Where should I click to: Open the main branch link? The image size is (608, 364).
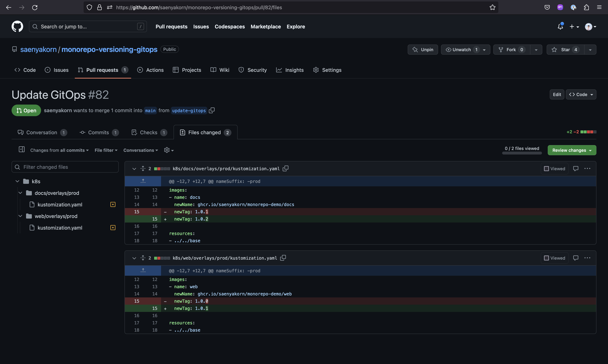(150, 111)
